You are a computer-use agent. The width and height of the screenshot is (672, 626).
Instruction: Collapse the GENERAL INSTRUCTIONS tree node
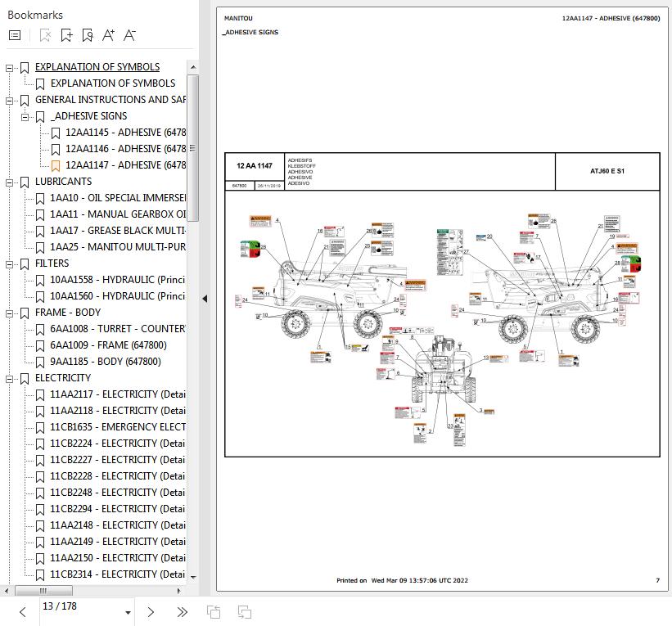tap(9, 101)
